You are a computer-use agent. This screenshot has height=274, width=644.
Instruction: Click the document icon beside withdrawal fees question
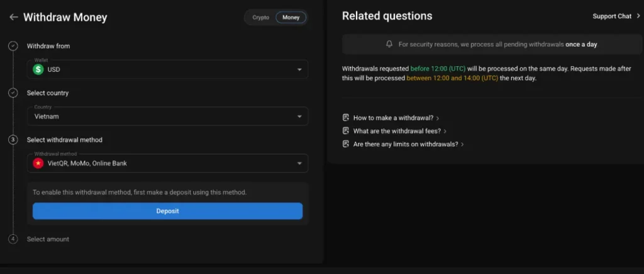click(346, 131)
